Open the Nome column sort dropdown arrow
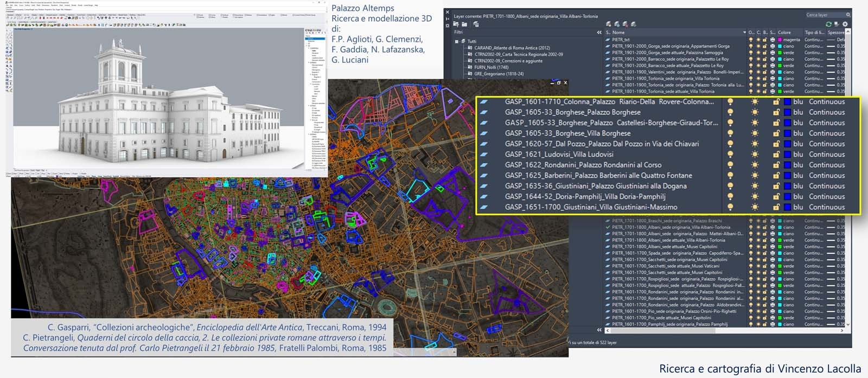868x378 pixels. click(744, 33)
